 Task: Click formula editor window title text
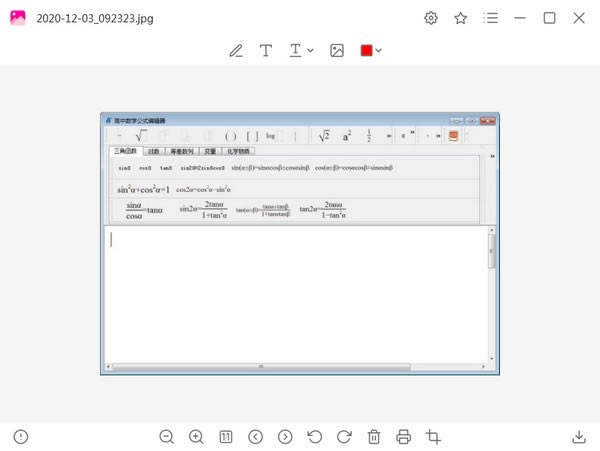pyautogui.click(x=140, y=121)
